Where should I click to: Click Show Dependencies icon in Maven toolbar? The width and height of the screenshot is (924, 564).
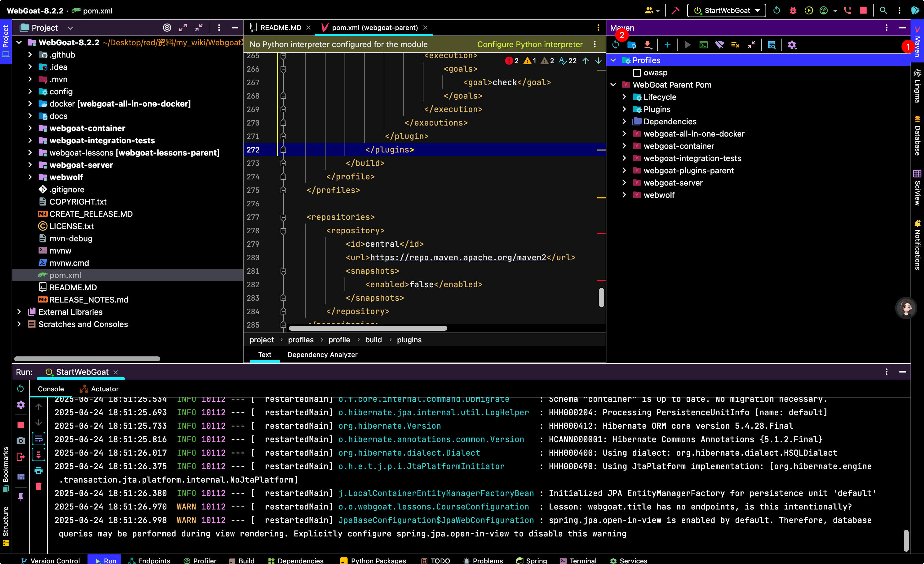[x=771, y=45]
